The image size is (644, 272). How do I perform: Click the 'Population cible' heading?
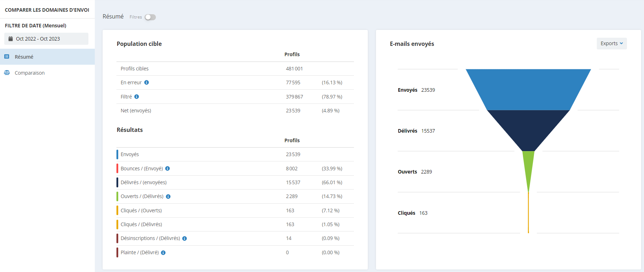[139, 44]
